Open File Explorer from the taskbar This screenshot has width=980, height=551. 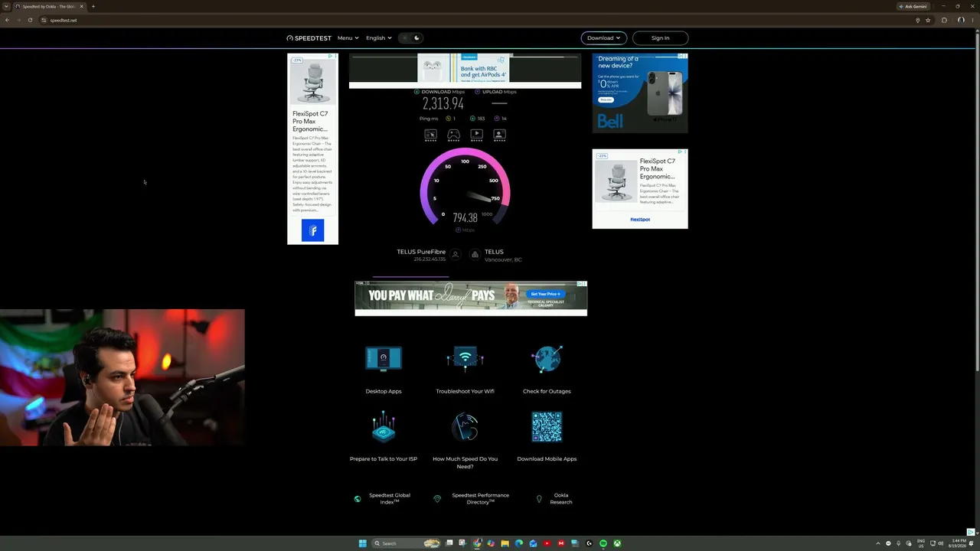tap(505, 543)
